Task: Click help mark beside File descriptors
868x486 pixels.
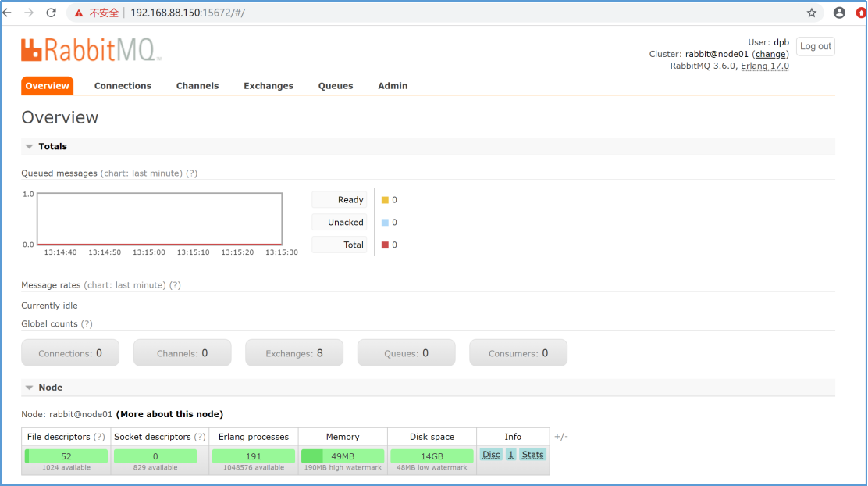Action: tap(99, 438)
